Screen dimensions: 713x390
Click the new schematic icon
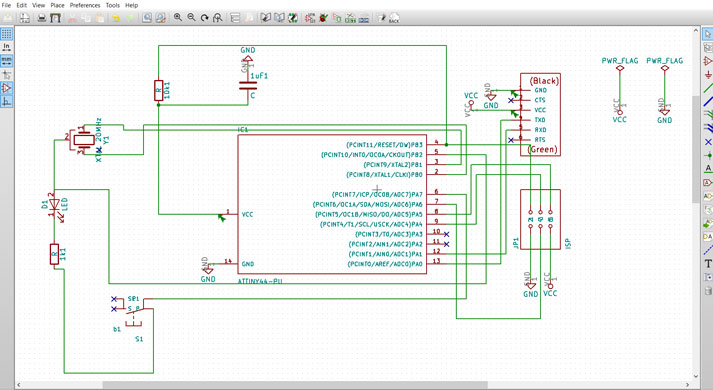8,18
